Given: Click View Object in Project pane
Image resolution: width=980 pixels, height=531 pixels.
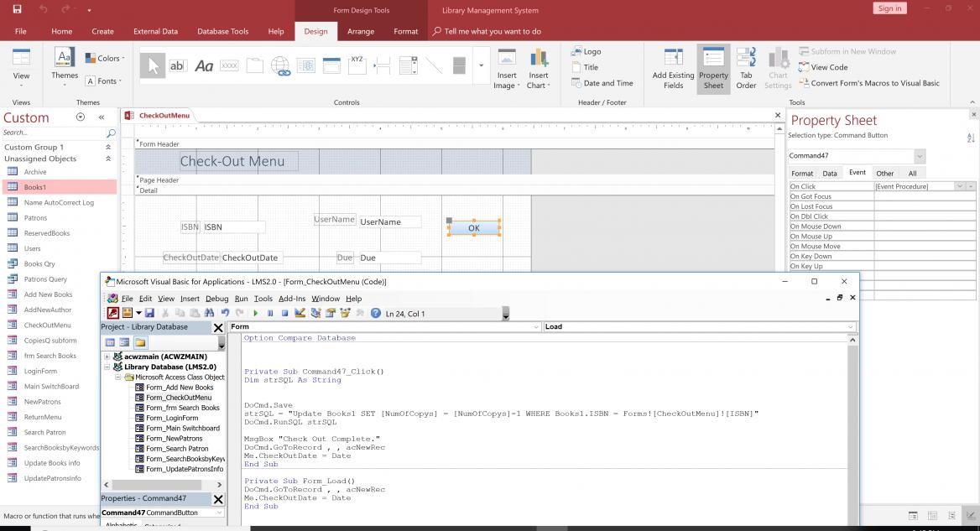Looking at the screenshot, I should pos(124,342).
